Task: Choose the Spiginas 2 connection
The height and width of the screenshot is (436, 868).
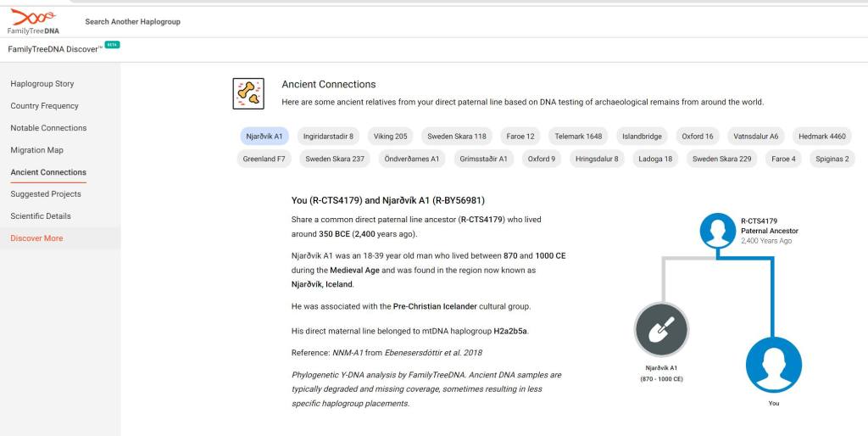Action: (832, 159)
